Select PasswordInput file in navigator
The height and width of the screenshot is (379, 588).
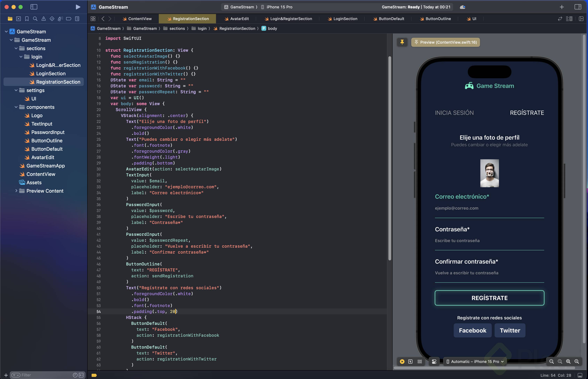click(x=48, y=132)
